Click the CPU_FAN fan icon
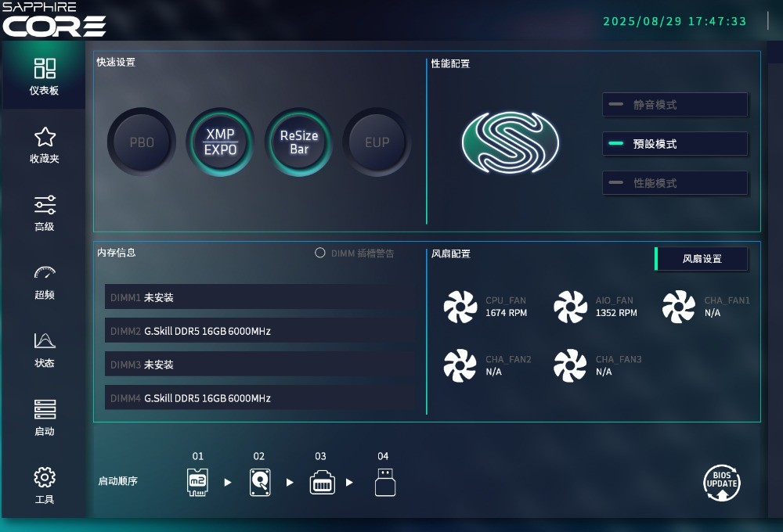Image resolution: width=783 pixels, height=532 pixels. pos(460,307)
